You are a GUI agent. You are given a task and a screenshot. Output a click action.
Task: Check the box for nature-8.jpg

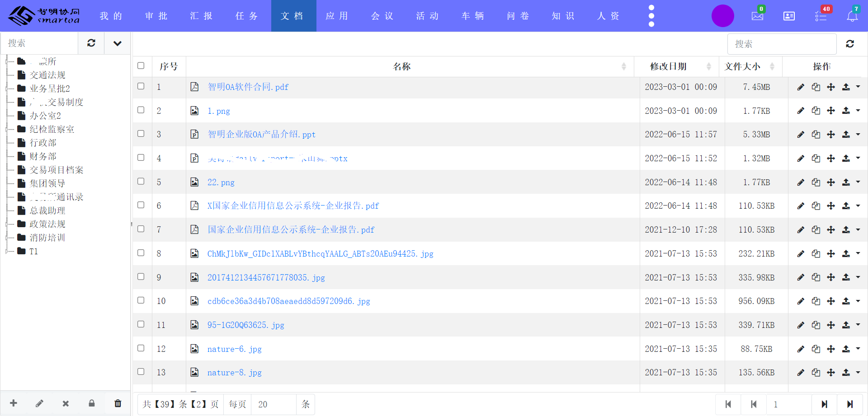[x=141, y=372]
